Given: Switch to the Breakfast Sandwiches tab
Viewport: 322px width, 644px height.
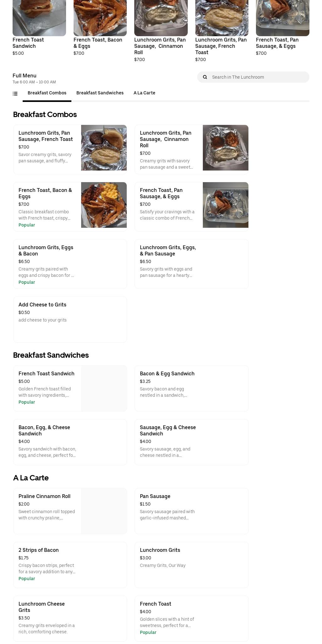Looking at the screenshot, I should (x=100, y=93).
